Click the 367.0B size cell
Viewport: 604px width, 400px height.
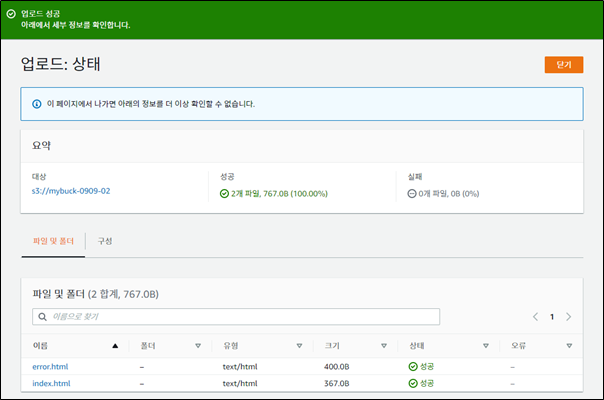pyautogui.click(x=337, y=383)
